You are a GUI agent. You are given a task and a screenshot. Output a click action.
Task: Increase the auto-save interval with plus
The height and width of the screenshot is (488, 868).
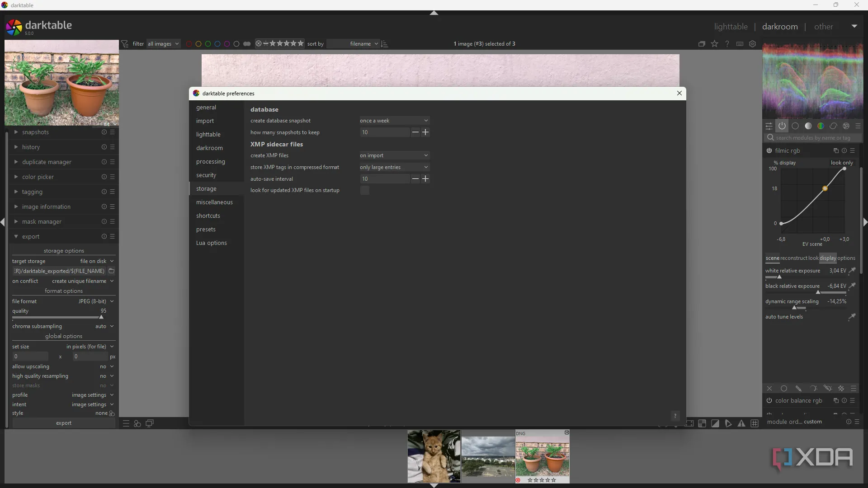(x=425, y=179)
